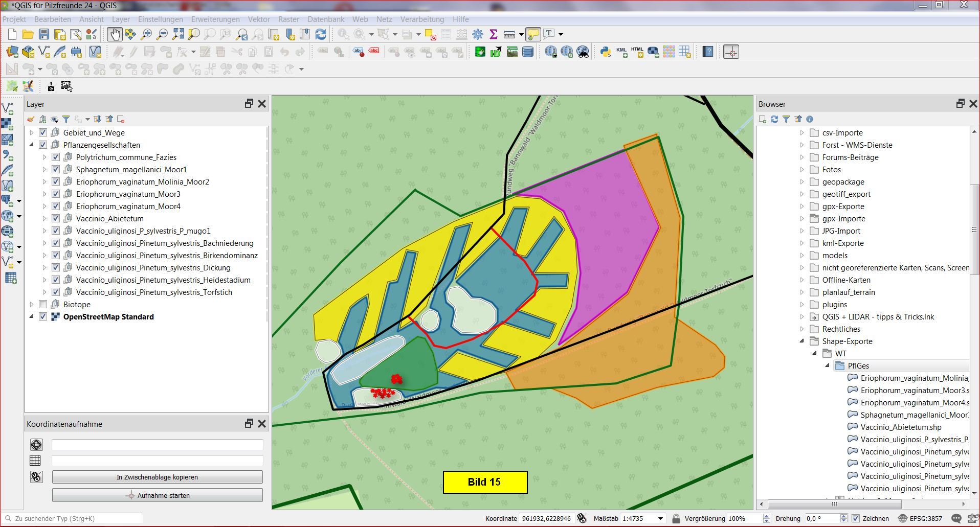The height and width of the screenshot is (527, 980).
Task: Open the Maßstab scale dropdown
Action: coord(660,518)
